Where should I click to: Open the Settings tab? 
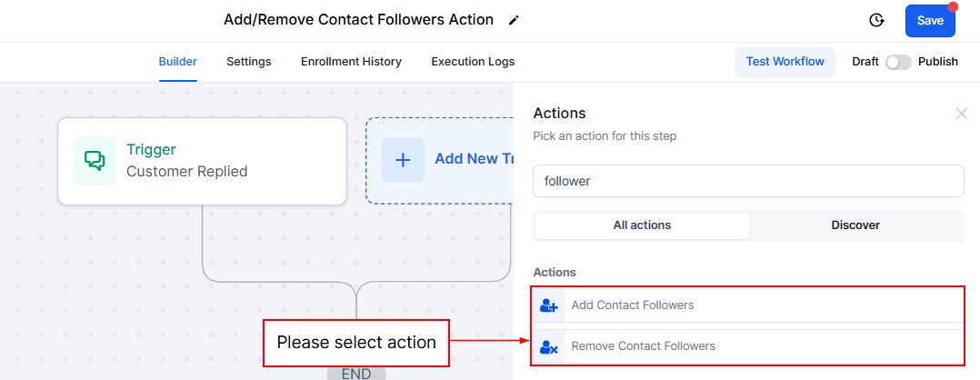click(249, 62)
